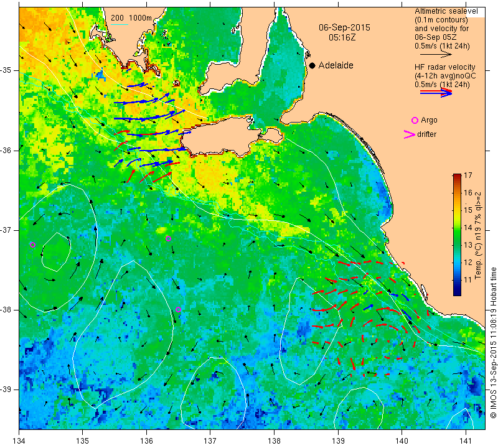498x448 pixels.
Task: Click the longitude axis label 134
Action: coord(19,441)
